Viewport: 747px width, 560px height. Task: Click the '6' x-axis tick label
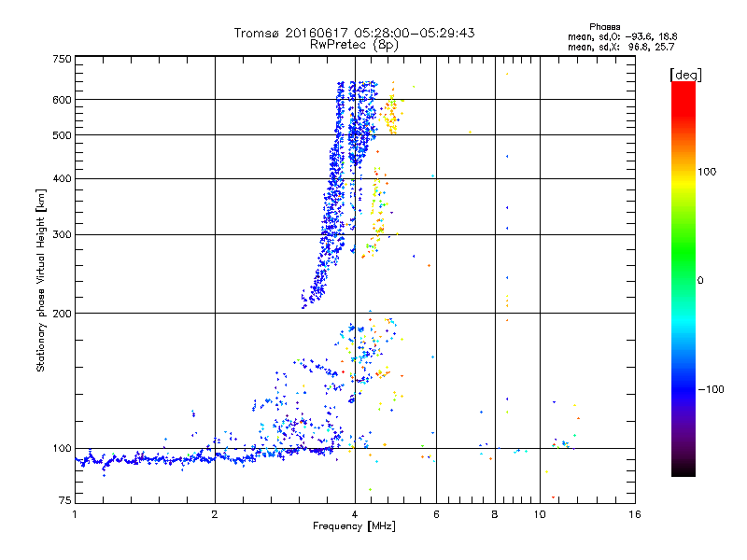click(436, 514)
